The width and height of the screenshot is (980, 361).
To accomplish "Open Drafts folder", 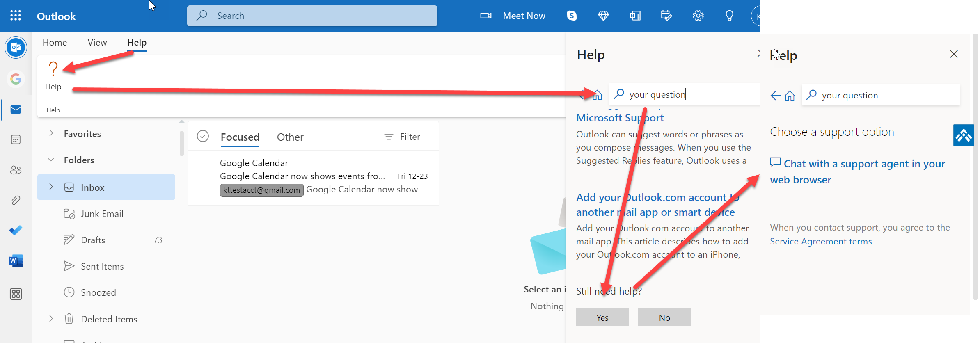I will [x=106, y=240].
